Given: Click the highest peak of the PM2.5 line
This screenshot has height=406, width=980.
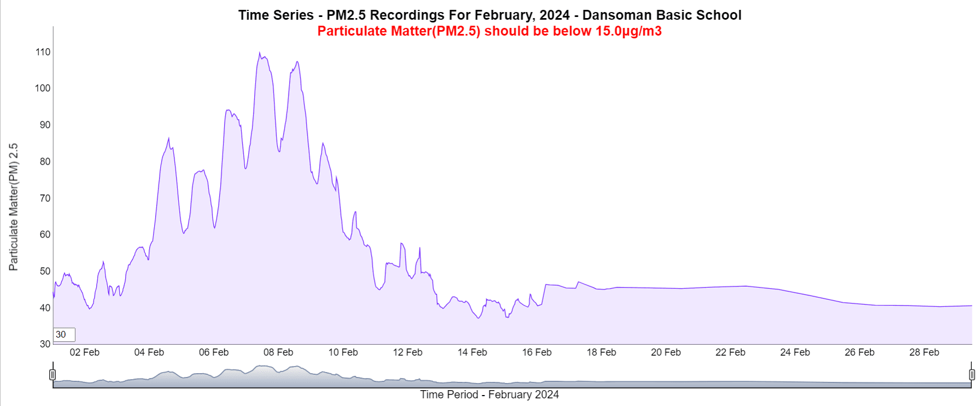Looking at the screenshot, I should coord(260,53).
